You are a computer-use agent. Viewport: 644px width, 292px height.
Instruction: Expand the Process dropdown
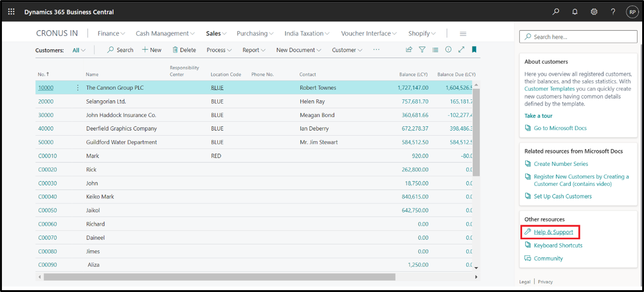(x=219, y=50)
